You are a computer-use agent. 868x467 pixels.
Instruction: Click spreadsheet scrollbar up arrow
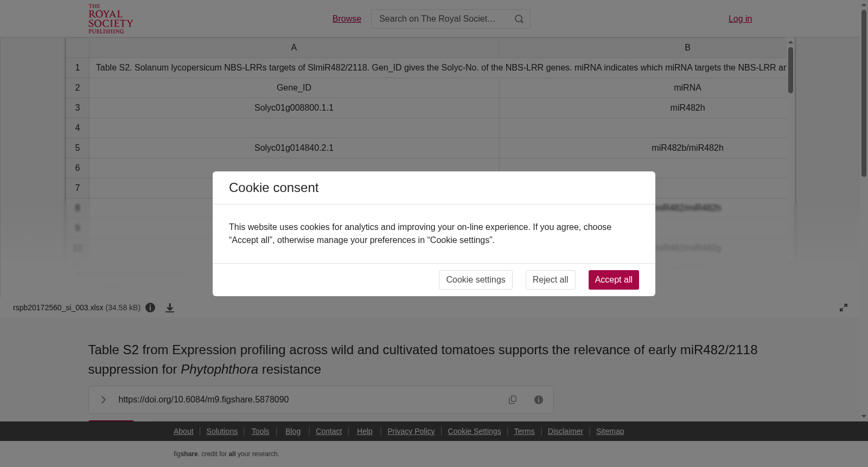(790, 42)
